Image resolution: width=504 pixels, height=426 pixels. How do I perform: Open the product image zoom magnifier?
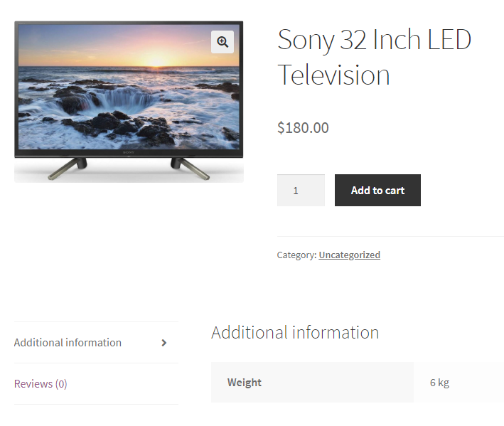[x=222, y=42]
